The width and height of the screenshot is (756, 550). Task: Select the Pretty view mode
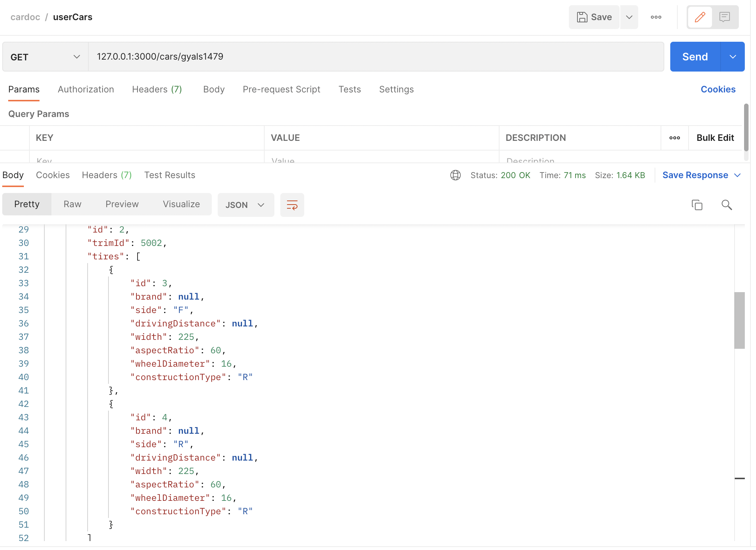click(27, 204)
